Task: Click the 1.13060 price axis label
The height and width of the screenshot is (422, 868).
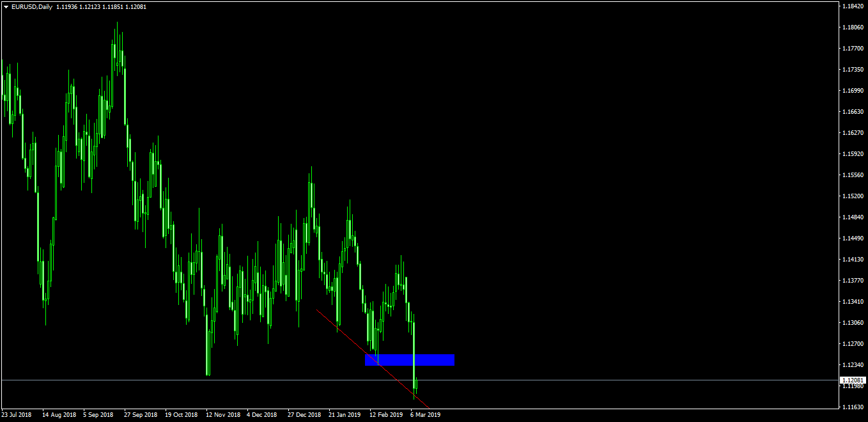Action: coord(854,322)
